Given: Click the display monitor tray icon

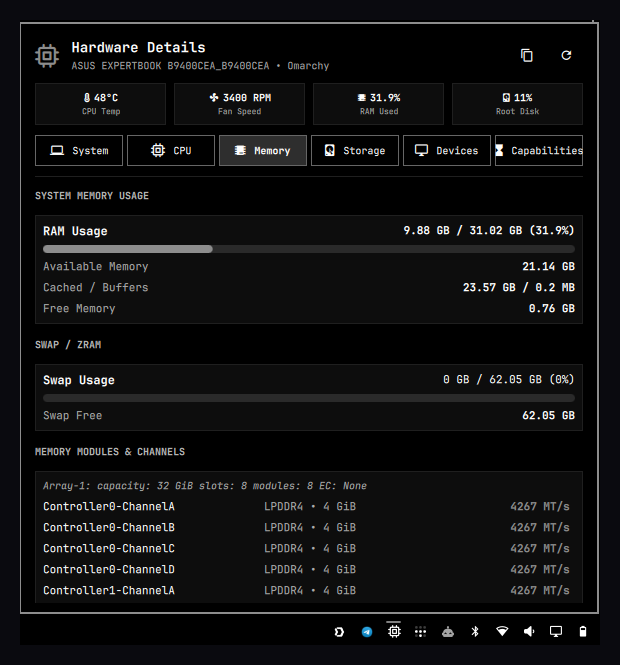Looking at the screenshot, I should click(556, 632).
